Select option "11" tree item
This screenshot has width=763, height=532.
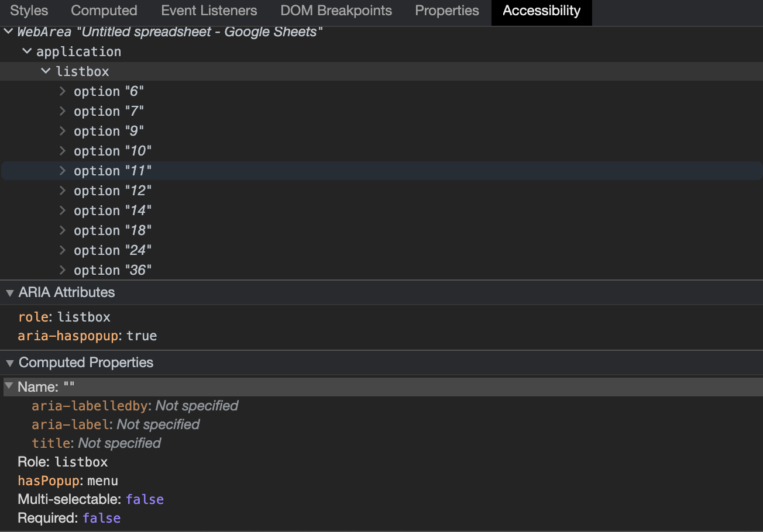[x=381, y=171]
